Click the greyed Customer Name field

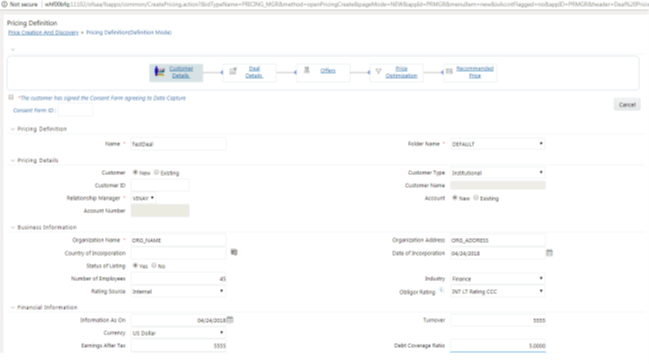tap(498, 185)
